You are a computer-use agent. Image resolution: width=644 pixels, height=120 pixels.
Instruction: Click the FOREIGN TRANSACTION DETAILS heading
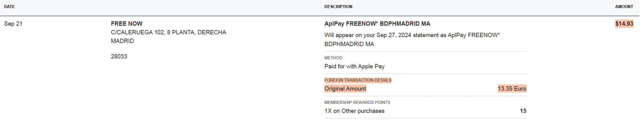358,80
